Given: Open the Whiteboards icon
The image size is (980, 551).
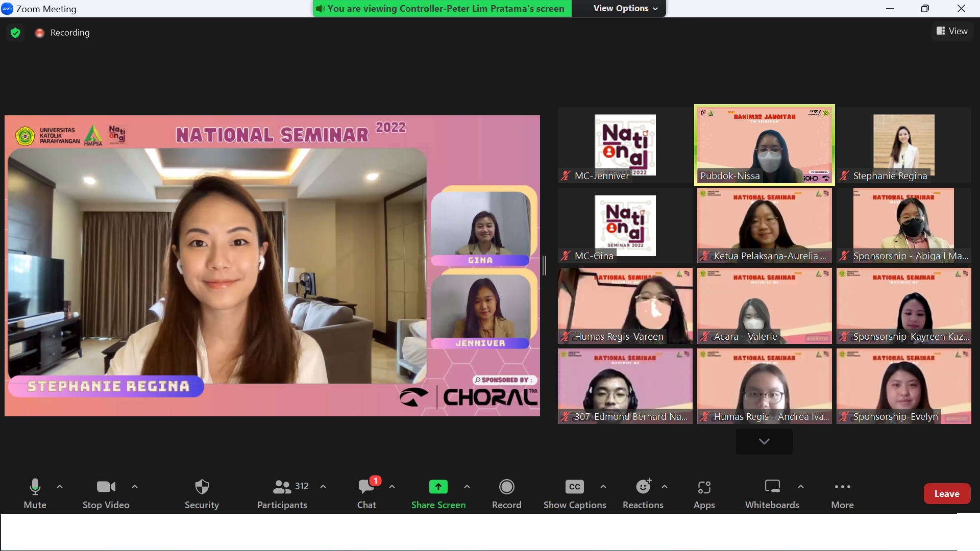Looking at the screenshot, I should tap(772, 487).
